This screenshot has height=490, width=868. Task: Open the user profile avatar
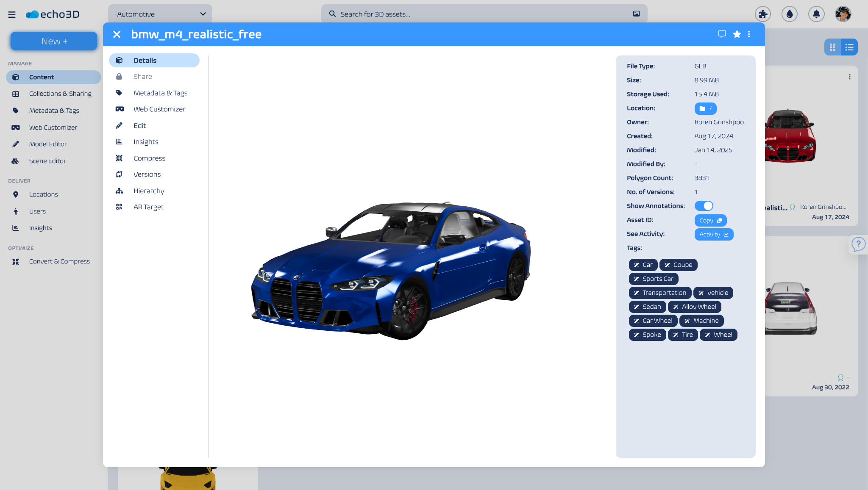point(843,14)
